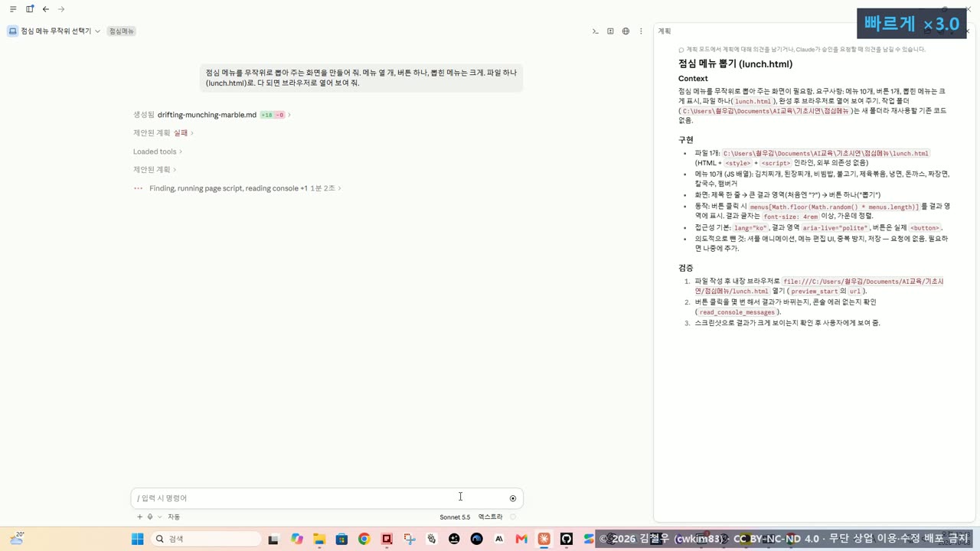Select the 계획 panel tab
The image size is (980, 551).
click(665, 31)
